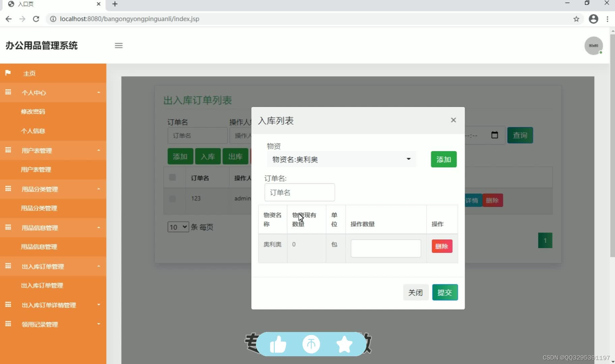This screenshot has width=615, height=364.
Task: Click the green 添加 button in dialog
Action: [444, 159]
